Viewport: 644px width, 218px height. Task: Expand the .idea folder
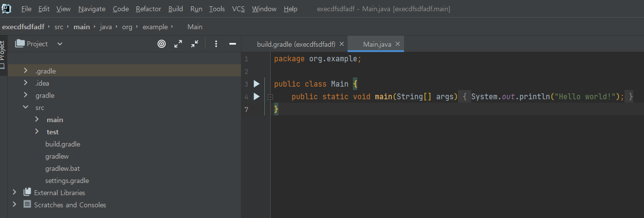click(26, 83)
